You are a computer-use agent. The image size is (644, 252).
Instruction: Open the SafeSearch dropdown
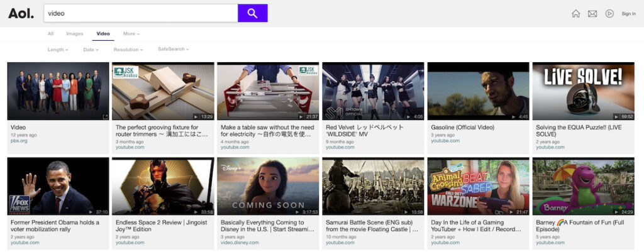[x=174, y=49]
